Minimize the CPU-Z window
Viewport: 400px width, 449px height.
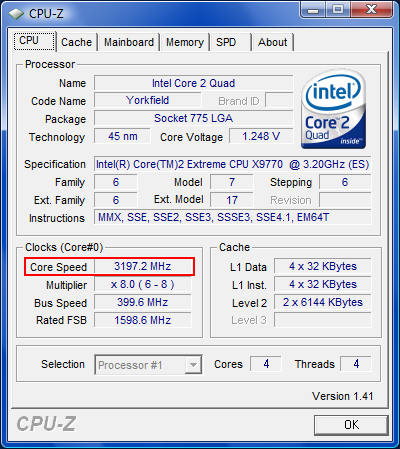point(314,10)
